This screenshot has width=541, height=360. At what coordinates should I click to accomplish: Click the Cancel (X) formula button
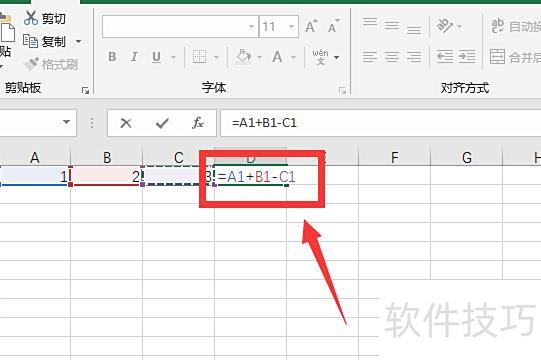pos(126,123)
